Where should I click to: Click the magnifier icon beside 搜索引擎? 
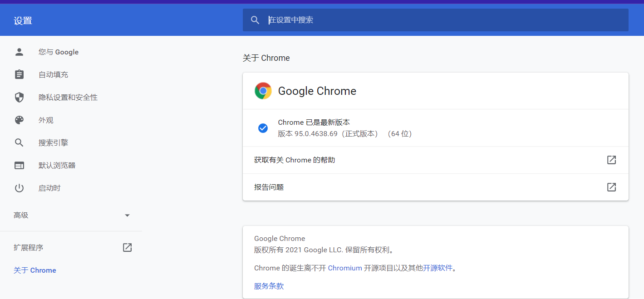coord(19,142)
